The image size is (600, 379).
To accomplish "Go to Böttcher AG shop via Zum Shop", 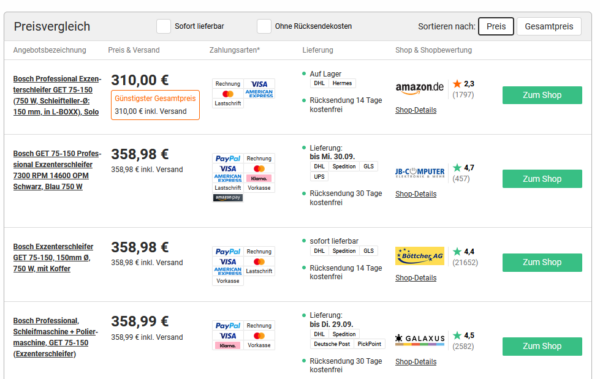I will click(542, 262).
